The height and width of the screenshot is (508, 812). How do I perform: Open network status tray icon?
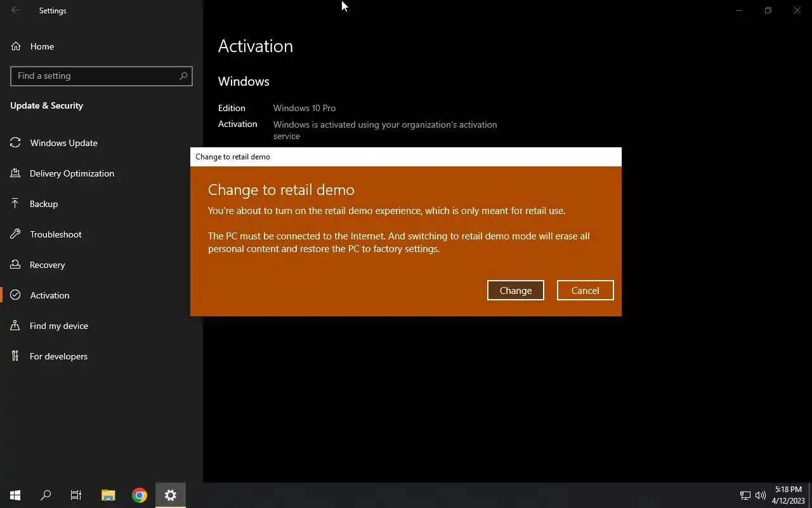(x=745, y=495)
